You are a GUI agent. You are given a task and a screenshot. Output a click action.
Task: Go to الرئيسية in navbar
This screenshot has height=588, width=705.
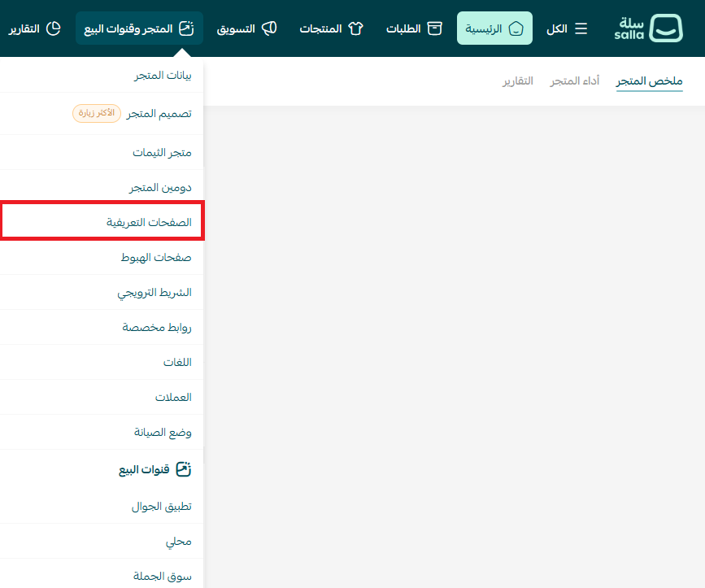(494, 28)
